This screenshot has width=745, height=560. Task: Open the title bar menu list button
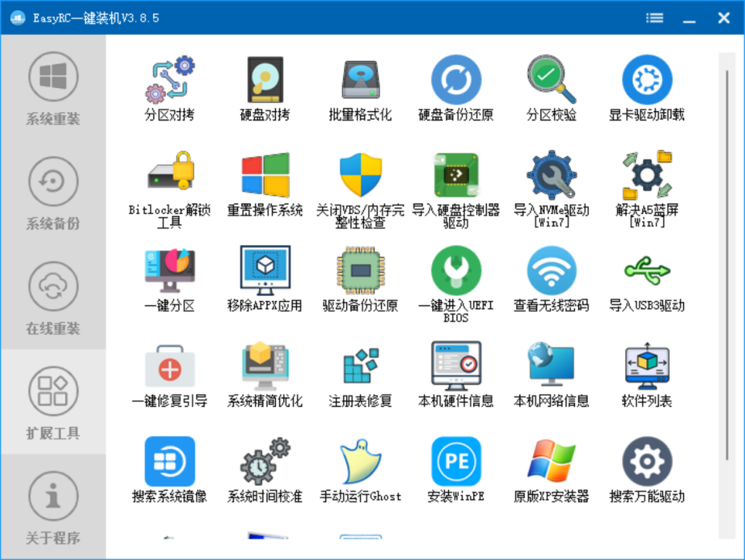tap(655, 18)
